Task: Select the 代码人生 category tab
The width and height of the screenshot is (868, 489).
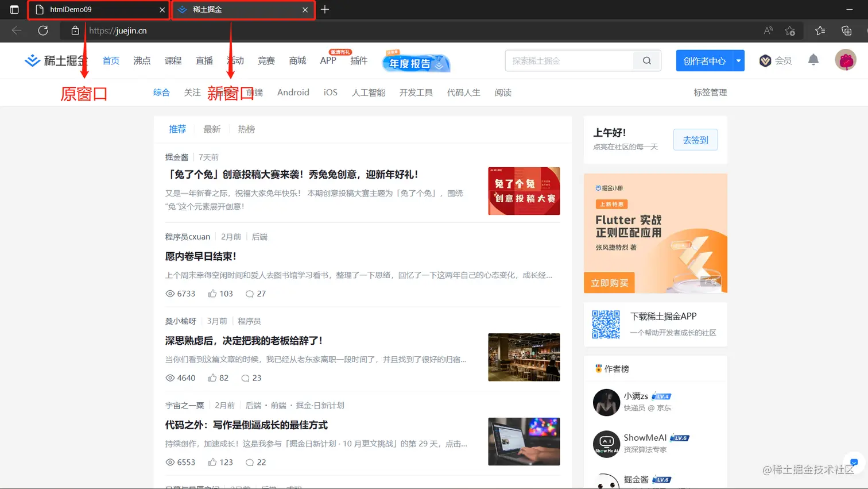Action: [x=464, y=92]
